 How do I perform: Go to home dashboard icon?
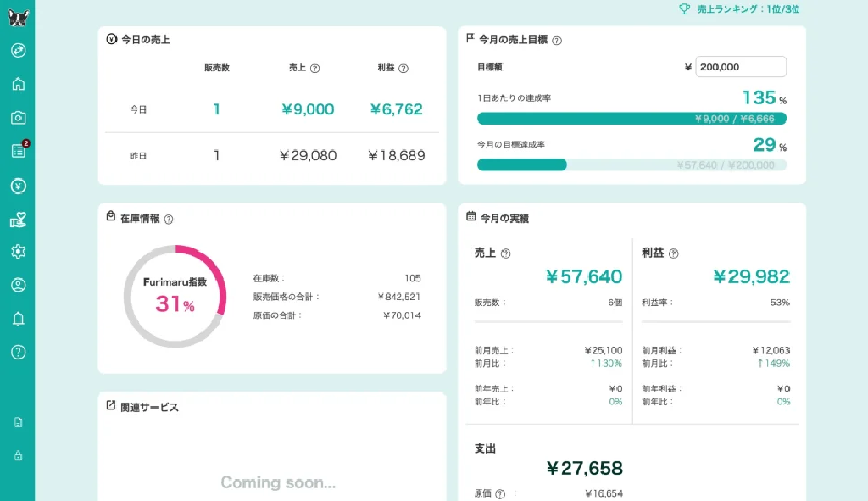click(x=18, y=84)
